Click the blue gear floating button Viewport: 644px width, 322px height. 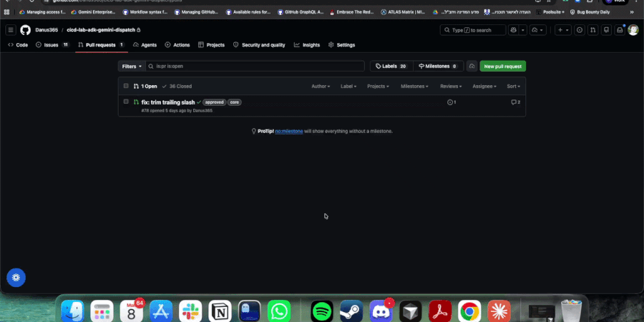(16, 278)
